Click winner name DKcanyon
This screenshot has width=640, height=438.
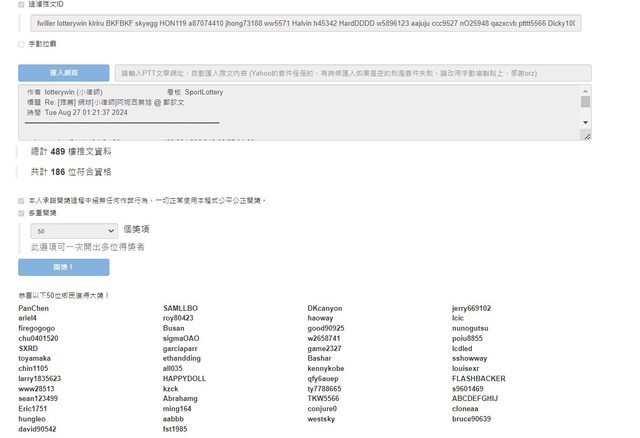pos(325,308)
